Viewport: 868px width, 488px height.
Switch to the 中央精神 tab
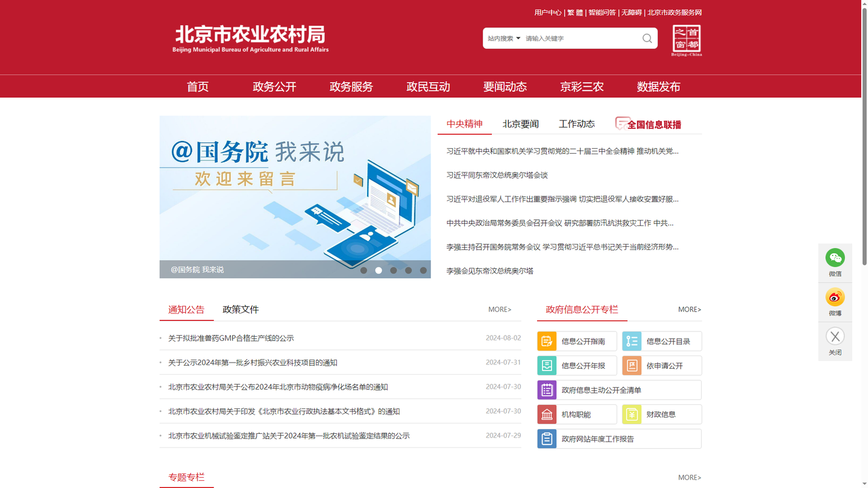point(465,124)
